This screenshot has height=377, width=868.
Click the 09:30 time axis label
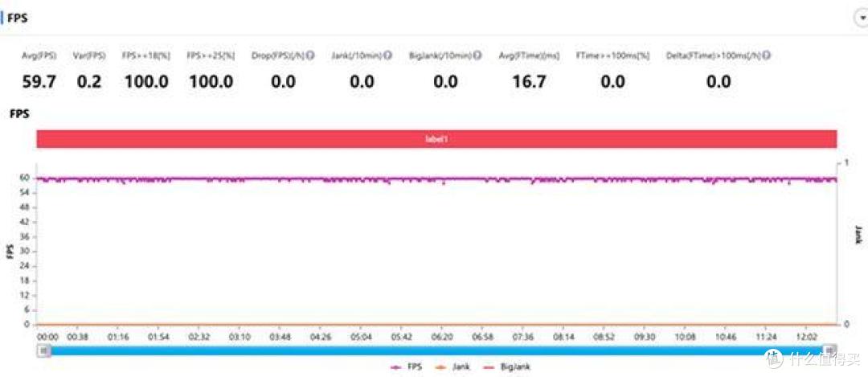point(645,337)
